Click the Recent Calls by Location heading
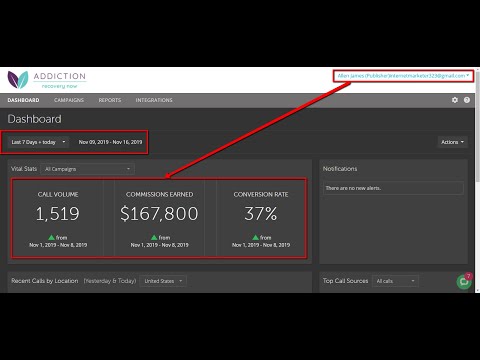Screen dimensions: 480x360 click(45, 281)
